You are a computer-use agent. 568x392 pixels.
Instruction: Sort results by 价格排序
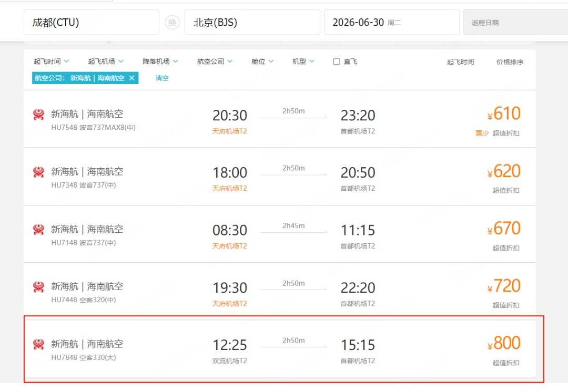510,62
